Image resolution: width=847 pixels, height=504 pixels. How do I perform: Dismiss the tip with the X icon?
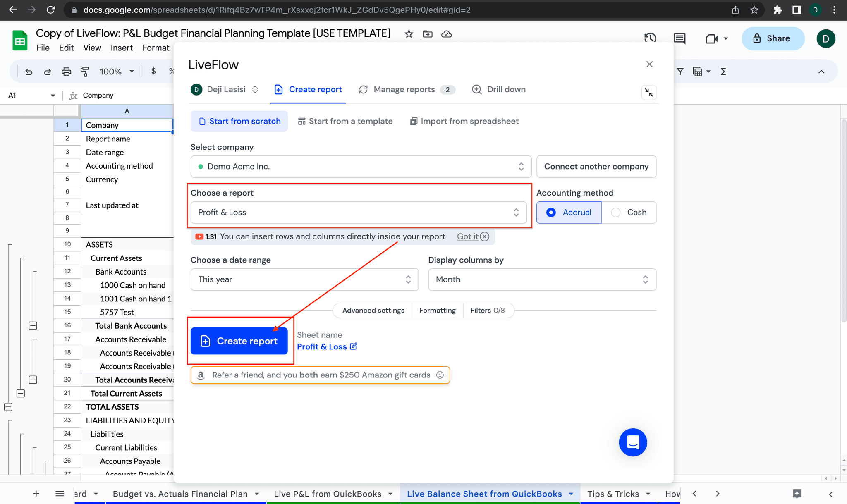click(485, 236)
